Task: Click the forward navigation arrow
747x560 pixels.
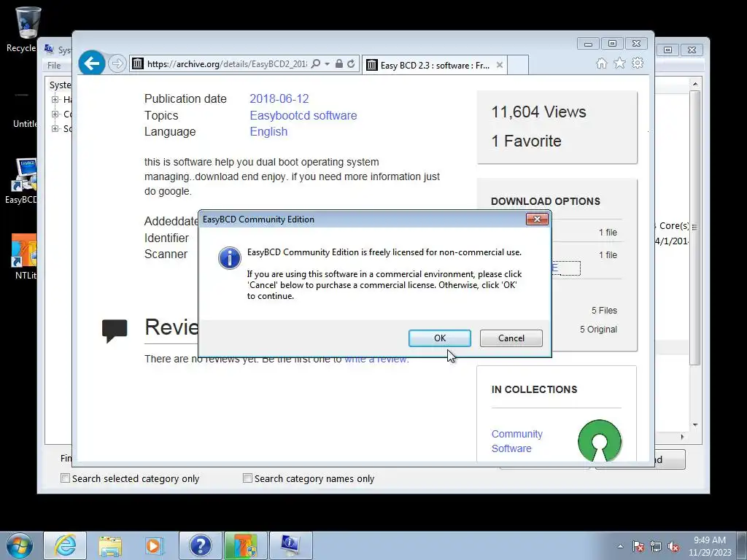Action: pos(117,63)
